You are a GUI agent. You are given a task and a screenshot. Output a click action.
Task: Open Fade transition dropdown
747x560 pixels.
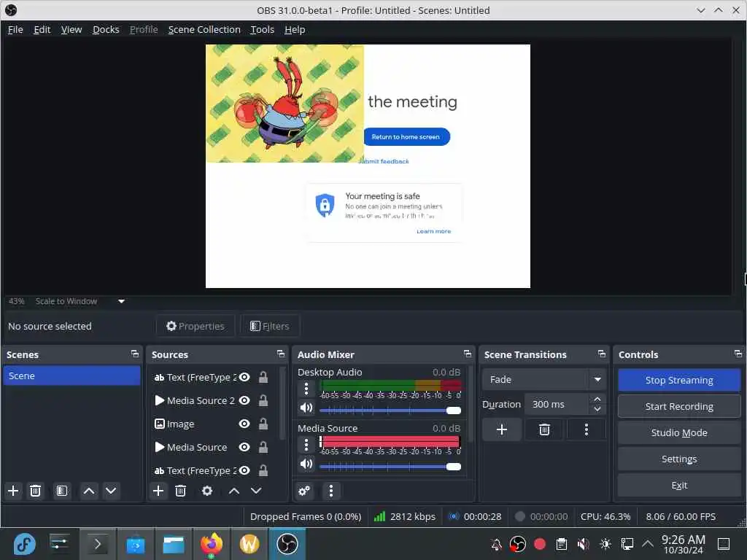click(x=544, y=379)
